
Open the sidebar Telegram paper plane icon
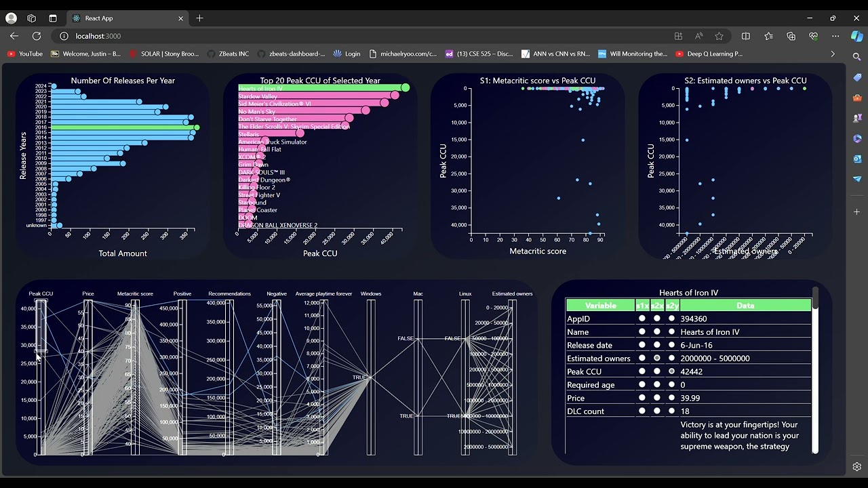857,179
